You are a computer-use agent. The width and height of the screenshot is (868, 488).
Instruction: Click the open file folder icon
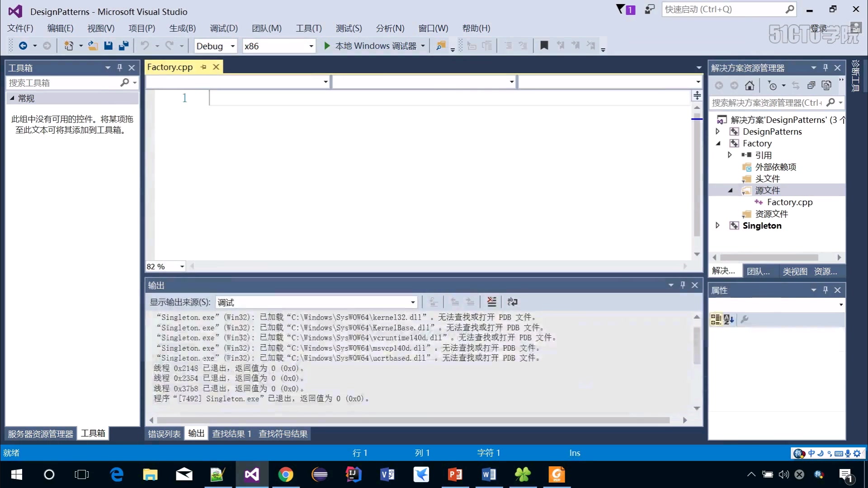tap(93, 46)
